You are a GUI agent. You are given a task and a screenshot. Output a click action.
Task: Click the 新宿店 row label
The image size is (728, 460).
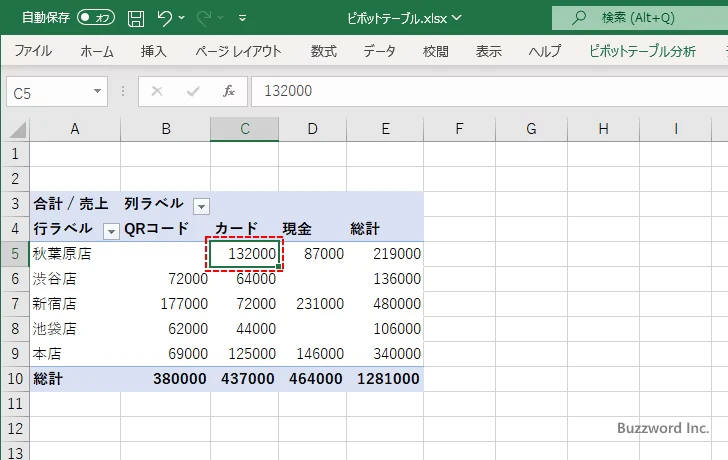tap(75, 304)
